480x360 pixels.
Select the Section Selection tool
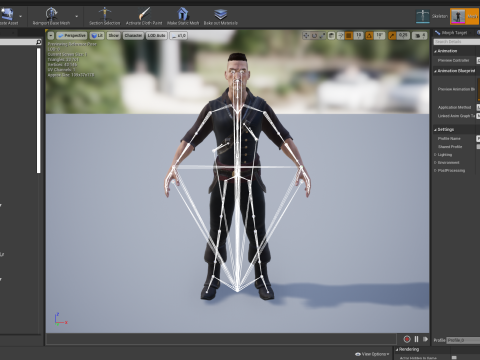(104, 16)
